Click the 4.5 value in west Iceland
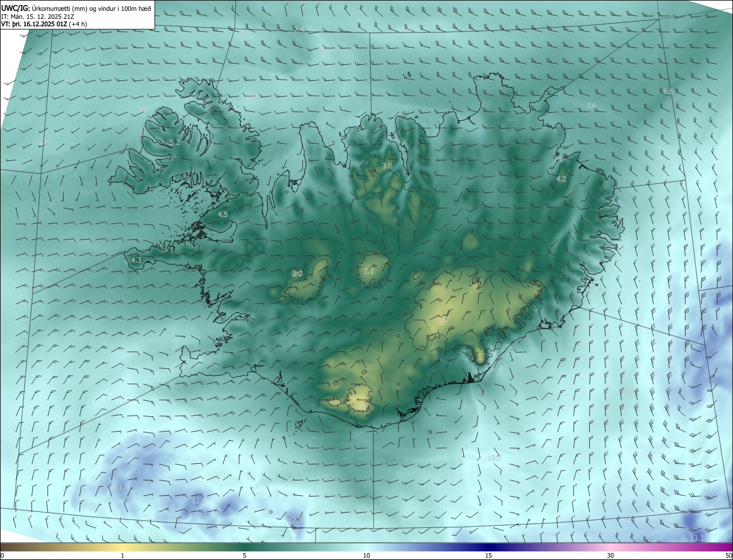Screen dimensions: 733x560 pyautogui.click(x=223, y=215)
